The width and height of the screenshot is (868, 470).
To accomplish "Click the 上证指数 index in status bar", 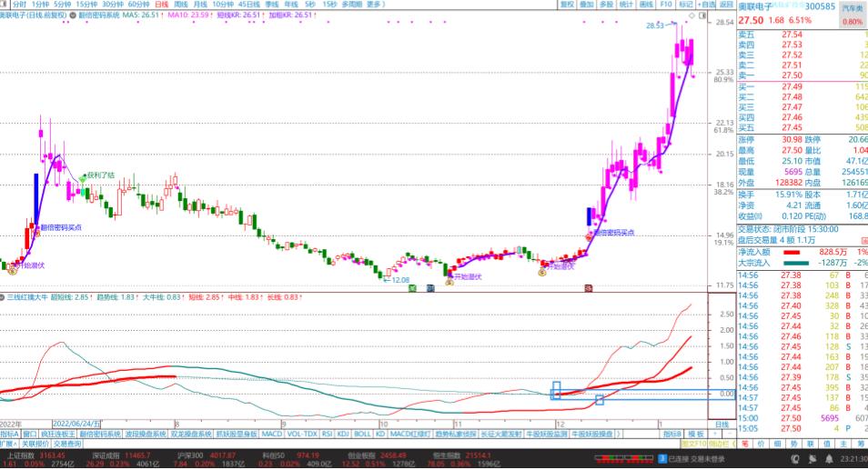I will 19,455.
